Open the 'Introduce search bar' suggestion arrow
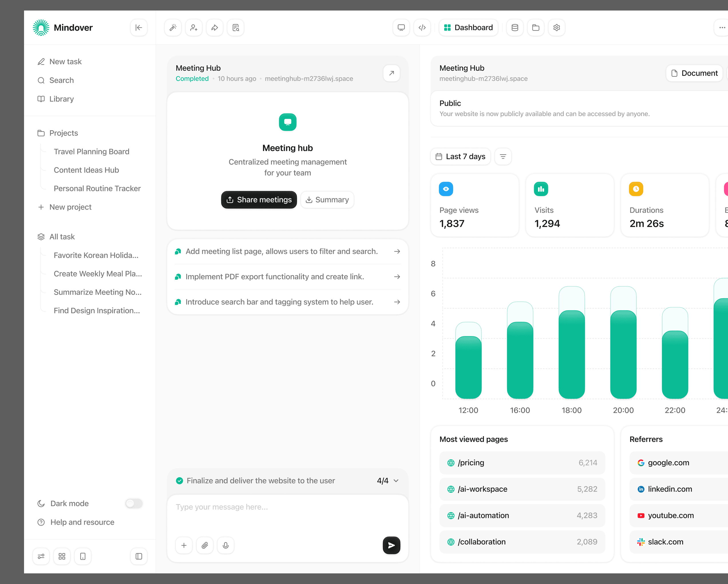The width and height of the screenshot is (728, 584). (397, 302)
